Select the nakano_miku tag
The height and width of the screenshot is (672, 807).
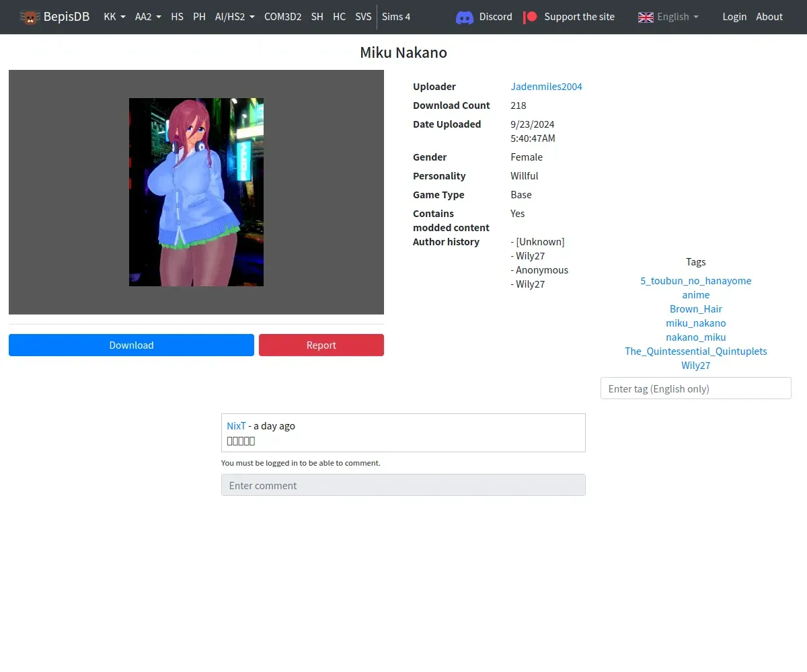point(696,337)
